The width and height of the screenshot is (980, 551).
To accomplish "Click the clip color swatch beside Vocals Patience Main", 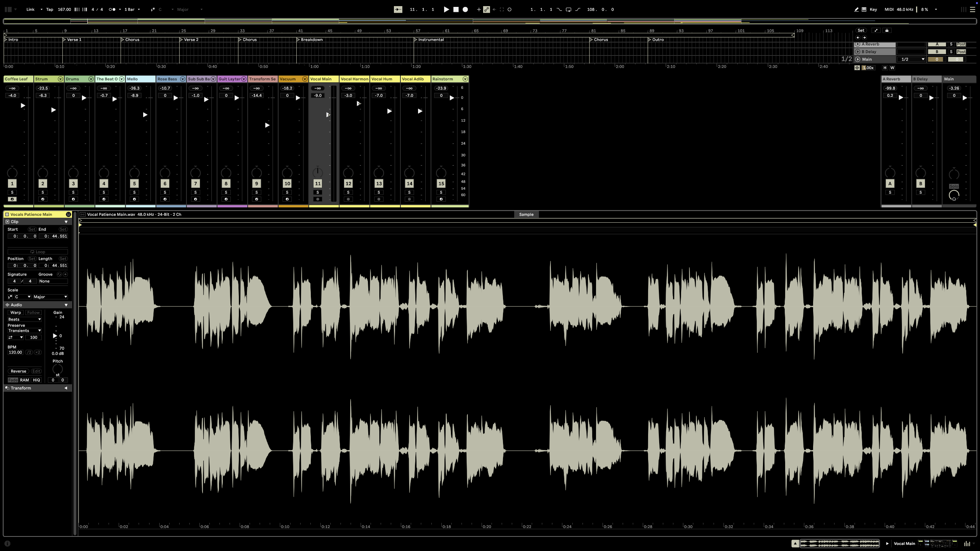I will [7, 215].
